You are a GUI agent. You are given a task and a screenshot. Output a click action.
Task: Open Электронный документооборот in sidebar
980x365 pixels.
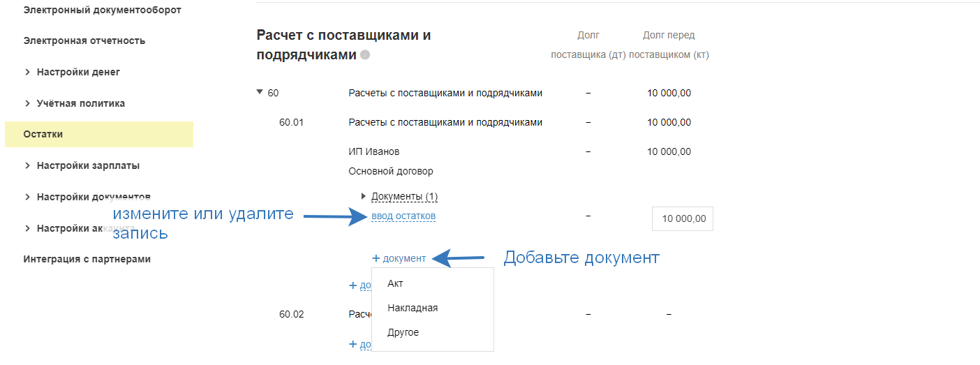click(102, 10)
